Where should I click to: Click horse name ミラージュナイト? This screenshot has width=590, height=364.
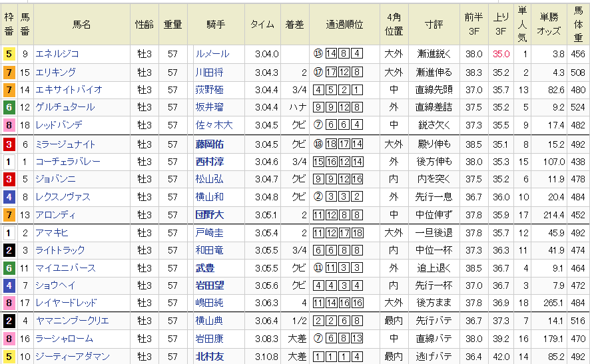click(65, 144)
